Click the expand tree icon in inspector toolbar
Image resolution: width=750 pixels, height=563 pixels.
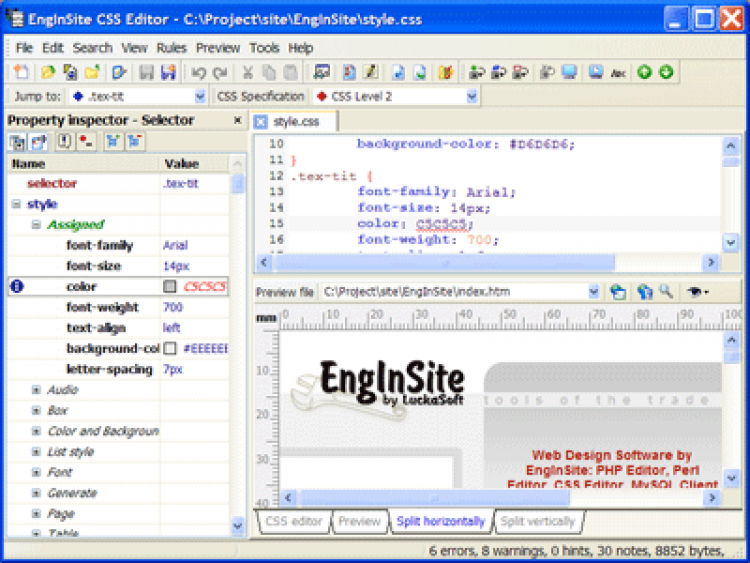pos(113,142)
